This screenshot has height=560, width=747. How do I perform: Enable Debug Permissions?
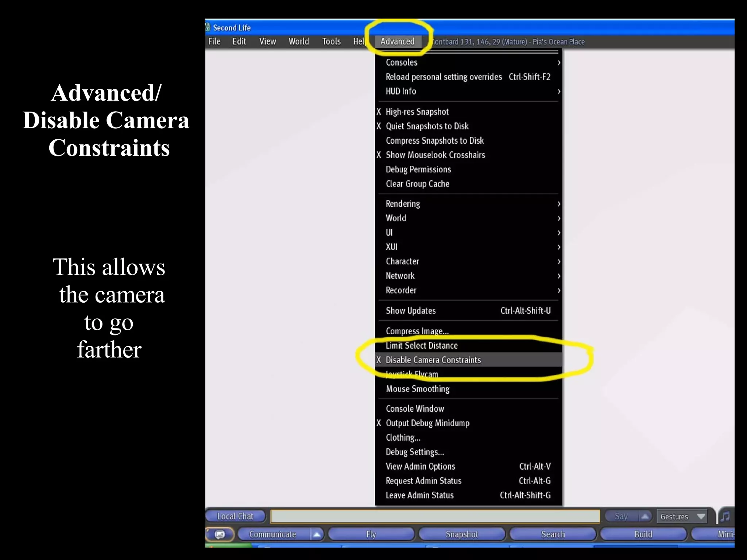coord(468,170)
